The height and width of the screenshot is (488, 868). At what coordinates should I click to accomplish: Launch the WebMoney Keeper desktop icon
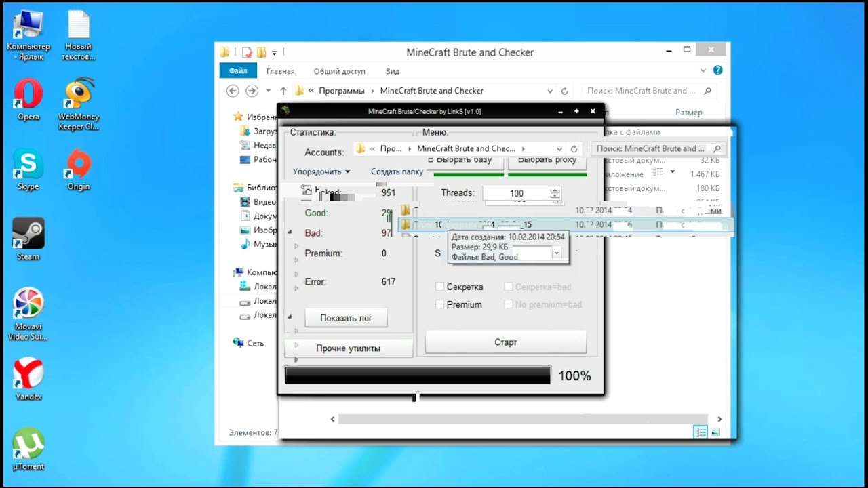pyautogui.click(x=79, y=103)
